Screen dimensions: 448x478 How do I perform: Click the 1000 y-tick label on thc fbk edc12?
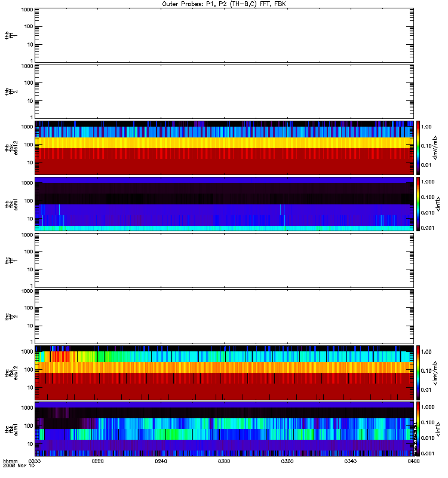coord(27,352)
